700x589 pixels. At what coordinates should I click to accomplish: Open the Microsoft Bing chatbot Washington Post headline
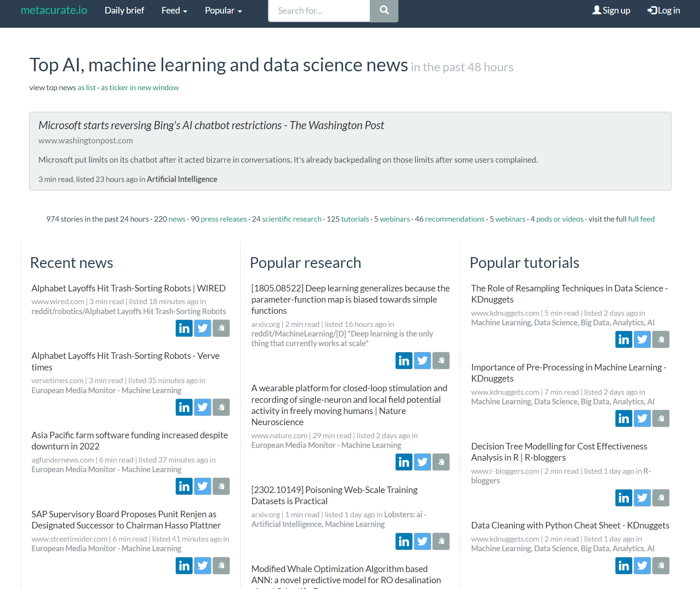pos(211,125)
